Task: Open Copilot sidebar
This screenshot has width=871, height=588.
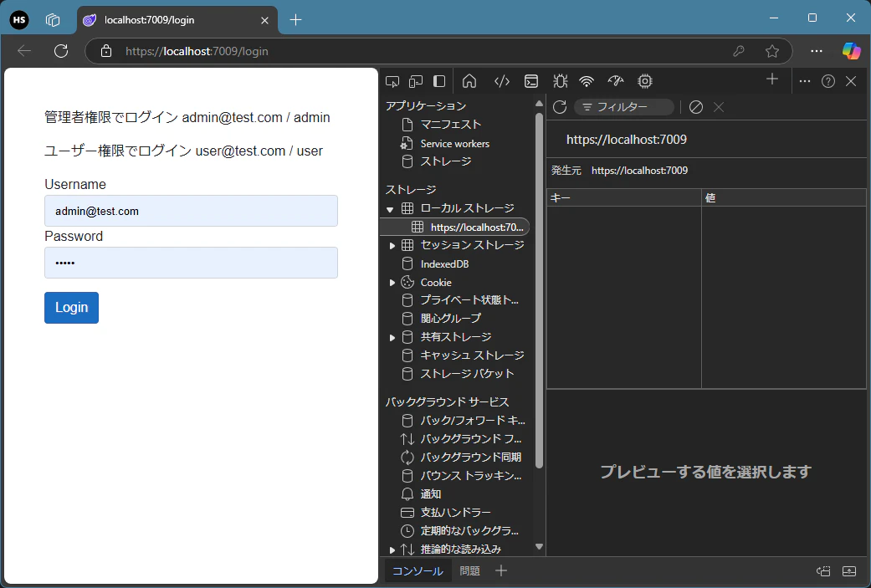Action: point(851,51)
